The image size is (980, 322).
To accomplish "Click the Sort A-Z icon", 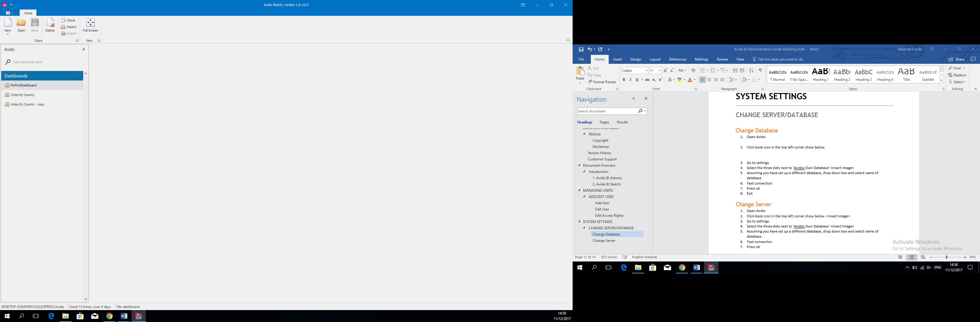I will (751, 71).
